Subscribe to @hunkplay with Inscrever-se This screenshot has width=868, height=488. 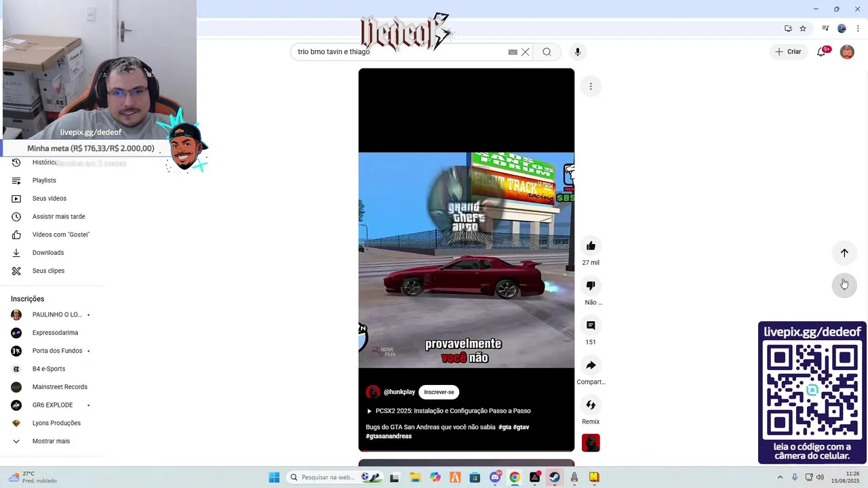[439, 392]
